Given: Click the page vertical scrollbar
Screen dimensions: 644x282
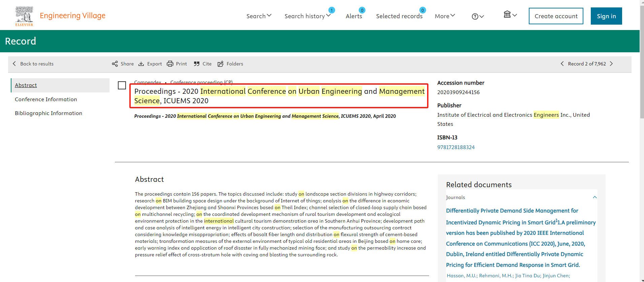Looking at the screenshot, I should 642,62.
